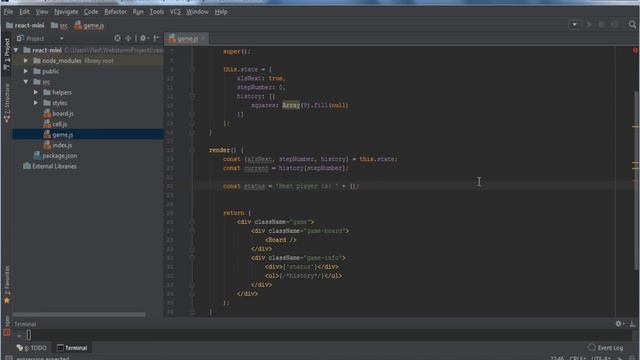Click 'status' variable on line 22
The image size is (640, 360).
click(254, 186)
